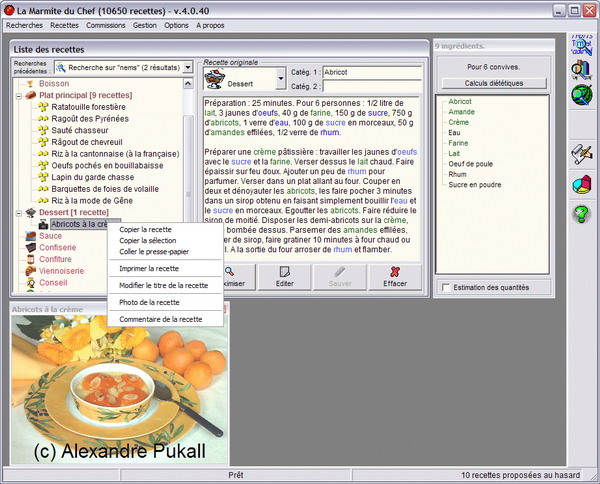Select Barquettes de foies de volaille
This screenshot has height=484, width=600.
pyautogui.click(x=105, y=189)
